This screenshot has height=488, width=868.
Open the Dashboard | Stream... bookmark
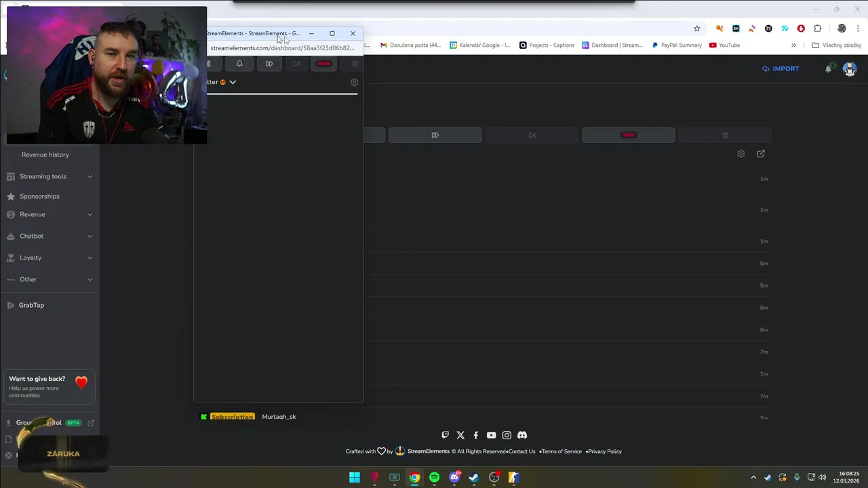612,45
